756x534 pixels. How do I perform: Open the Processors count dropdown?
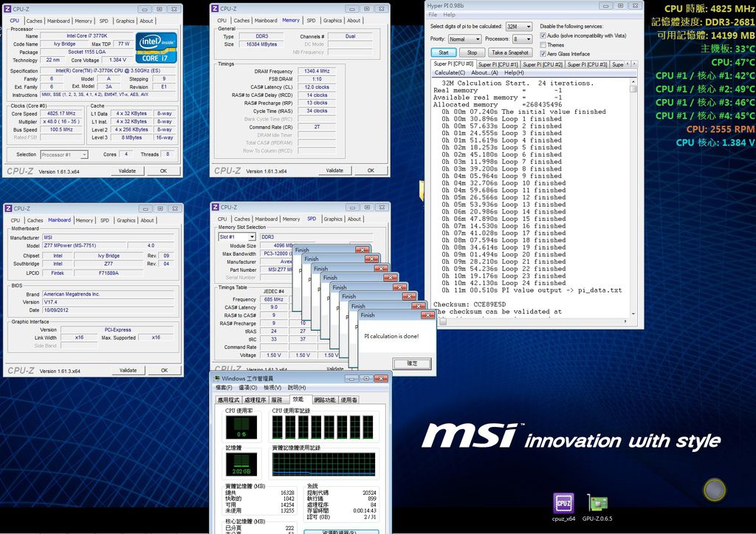[522, 39]
